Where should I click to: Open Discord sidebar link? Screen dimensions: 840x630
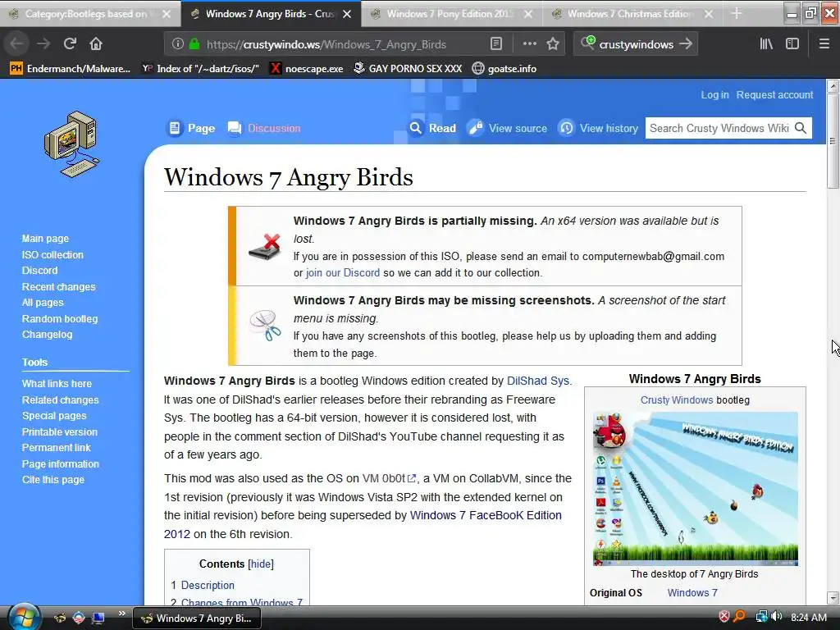coord(39,271)
